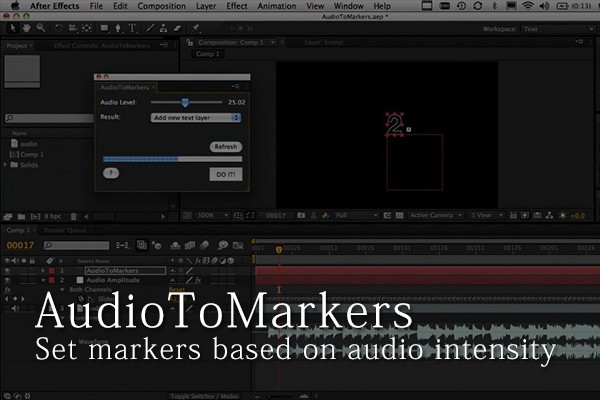Open the Result dropdown in AudioToMarkers

196,118
